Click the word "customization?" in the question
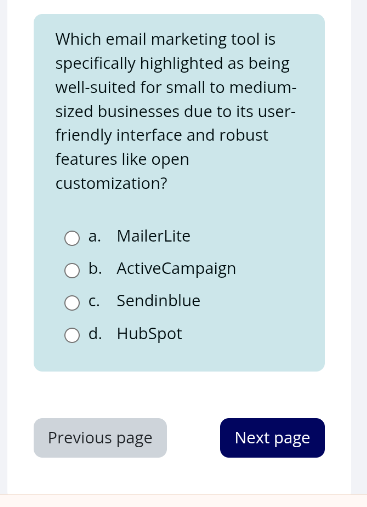The image size is (367, 507). (111, 183)
